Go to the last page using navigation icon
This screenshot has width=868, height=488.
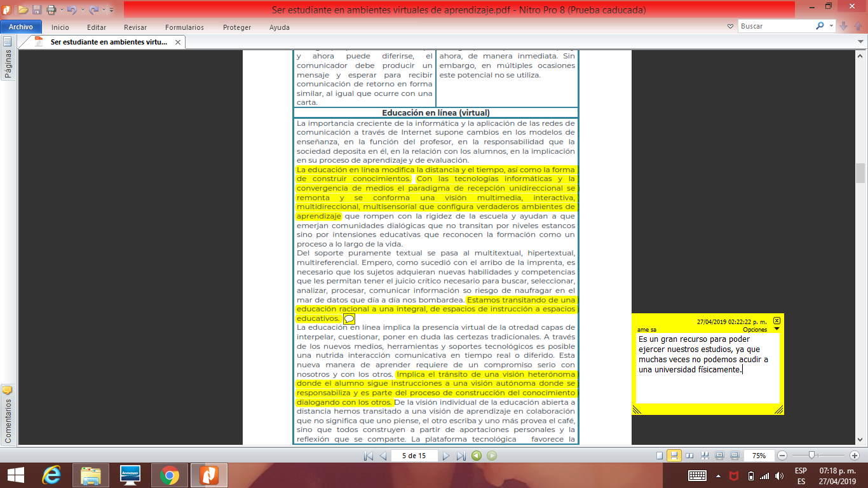tap(461, 456)
